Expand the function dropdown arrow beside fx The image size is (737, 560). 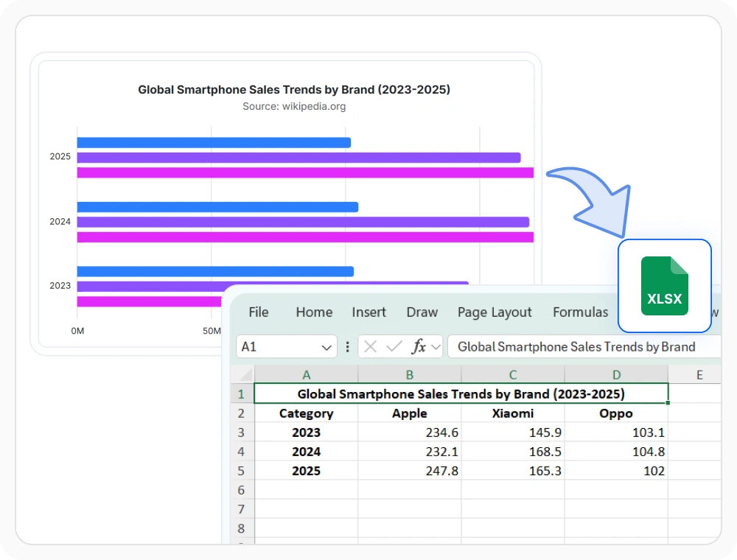point(436,347)
